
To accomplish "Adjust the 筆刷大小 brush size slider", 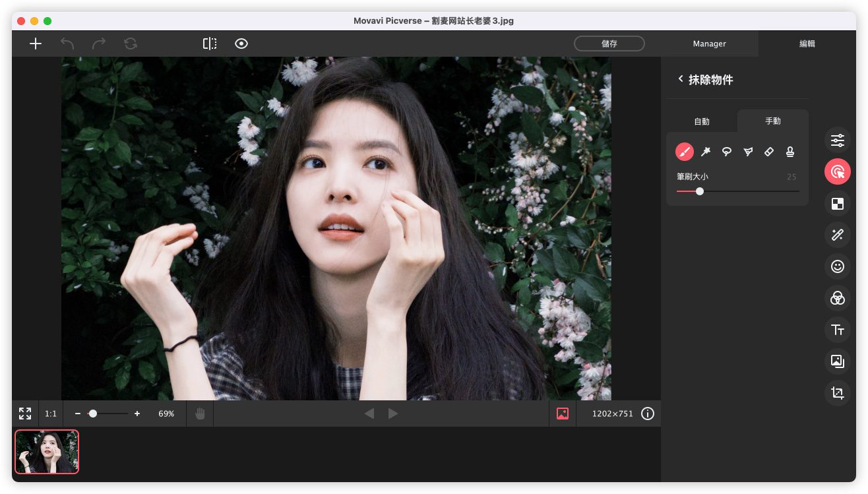I will click(700, 191).
